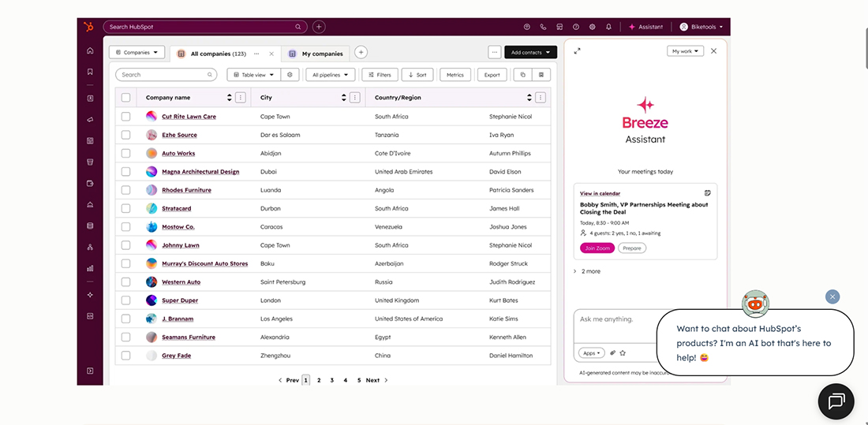Screen dimensions: 868x425
Task: Check the Grey Fade row checkbox
Action: (x=125, y=356)
